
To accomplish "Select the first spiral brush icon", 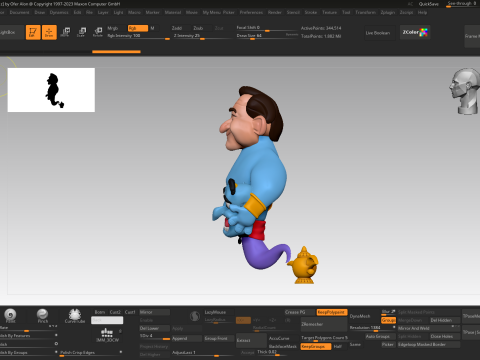I will [x=10, y=316].
